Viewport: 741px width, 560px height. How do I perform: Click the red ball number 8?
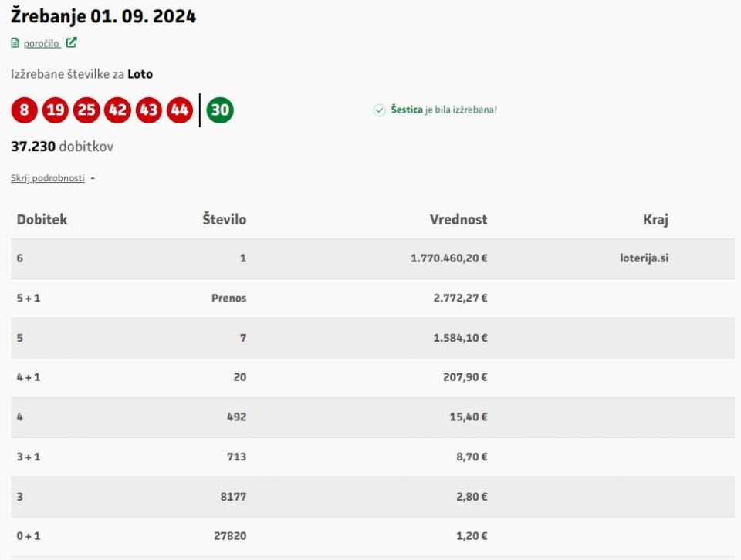[24, 110]
